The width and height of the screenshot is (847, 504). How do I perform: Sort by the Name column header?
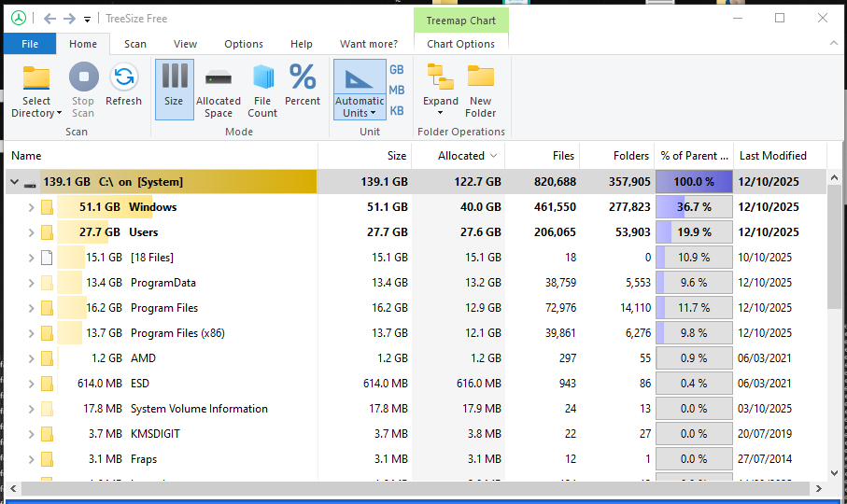tap(162, 156)
